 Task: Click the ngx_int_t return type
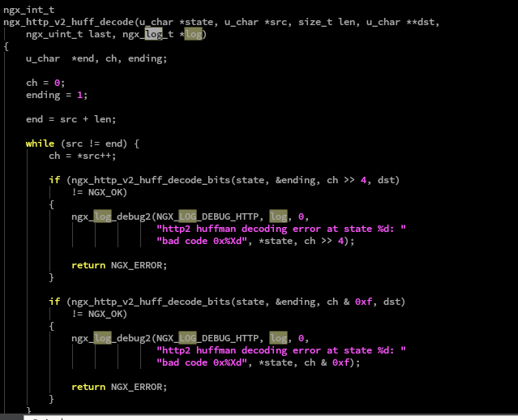click(x=28, y=10)
